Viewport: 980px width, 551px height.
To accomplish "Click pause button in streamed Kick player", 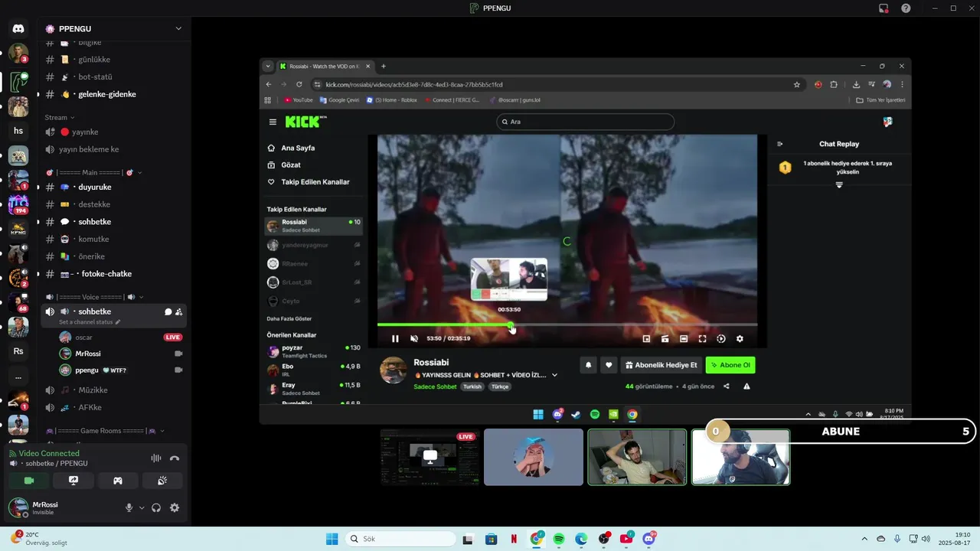I will coord(395,338).
